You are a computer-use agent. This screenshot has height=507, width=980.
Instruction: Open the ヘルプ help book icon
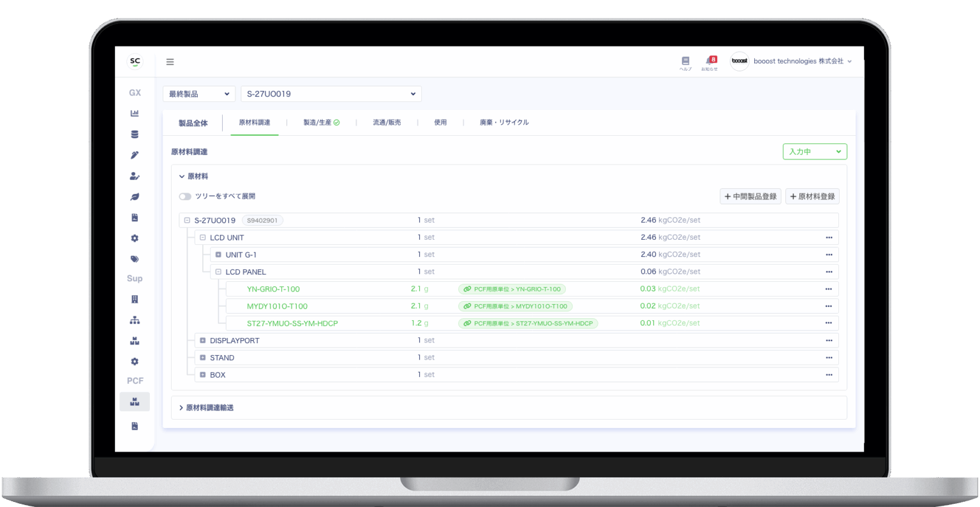pos(685,61)
